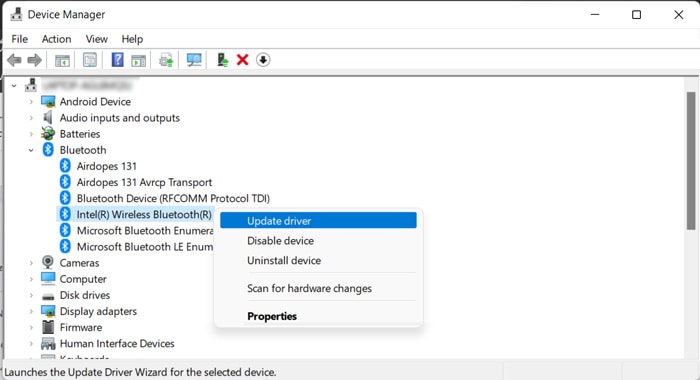Viewport: 700px width, 380px height.
Task: Open the Properties sheet toolbar icon
Action: 90,60
